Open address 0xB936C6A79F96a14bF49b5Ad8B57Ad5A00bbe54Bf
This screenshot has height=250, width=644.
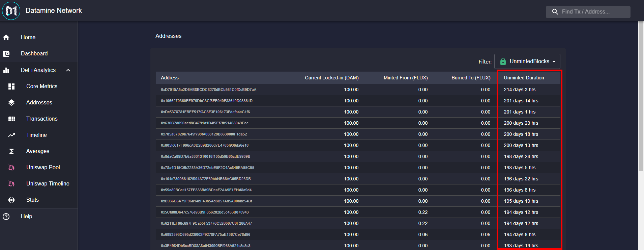(206, 201)
